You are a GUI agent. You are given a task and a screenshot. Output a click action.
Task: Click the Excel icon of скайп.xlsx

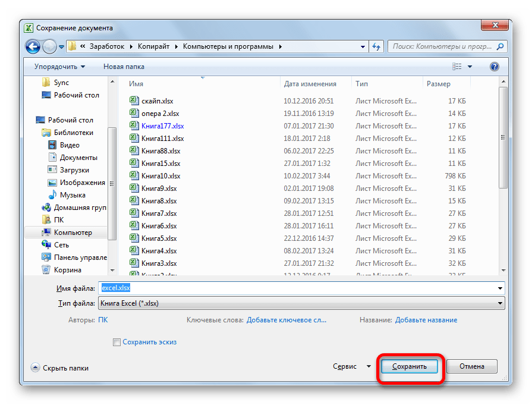[x=134, y=101]
